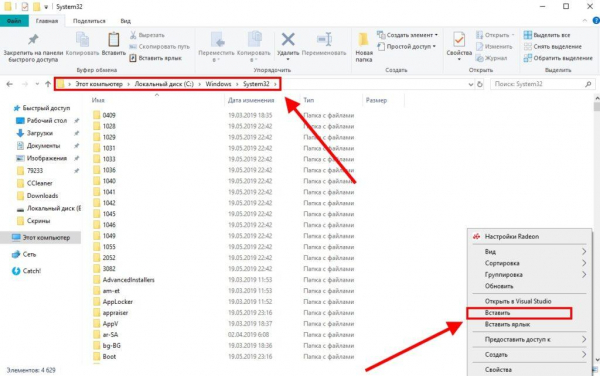Sort by Дата изменения column
600x376 pixels.
tap(251, 100)
